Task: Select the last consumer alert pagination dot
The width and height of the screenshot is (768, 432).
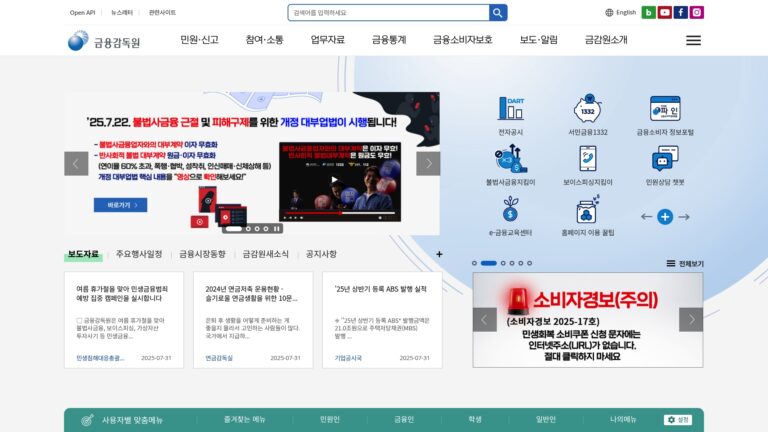Action: (x=529, y=263)
